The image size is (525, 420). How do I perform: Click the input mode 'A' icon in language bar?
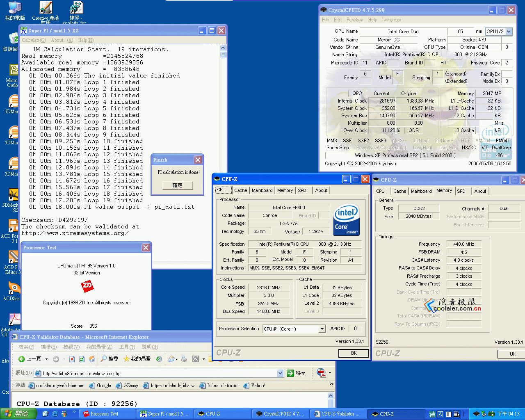[440, 414]
